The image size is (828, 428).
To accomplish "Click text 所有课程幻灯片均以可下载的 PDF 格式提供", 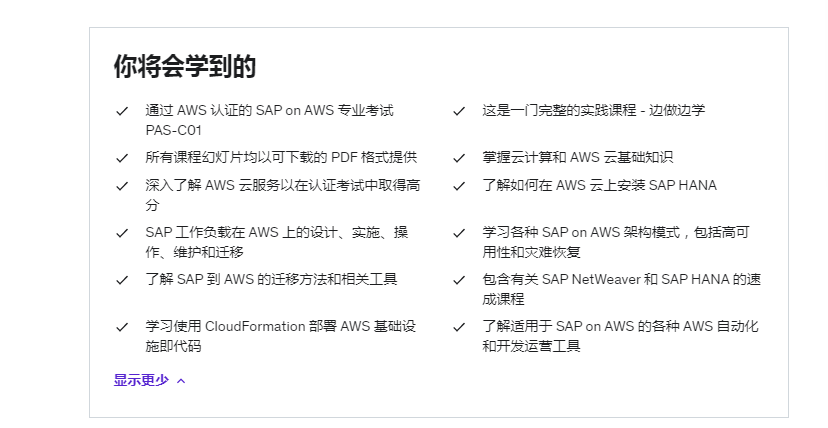I will pos(281,157).
